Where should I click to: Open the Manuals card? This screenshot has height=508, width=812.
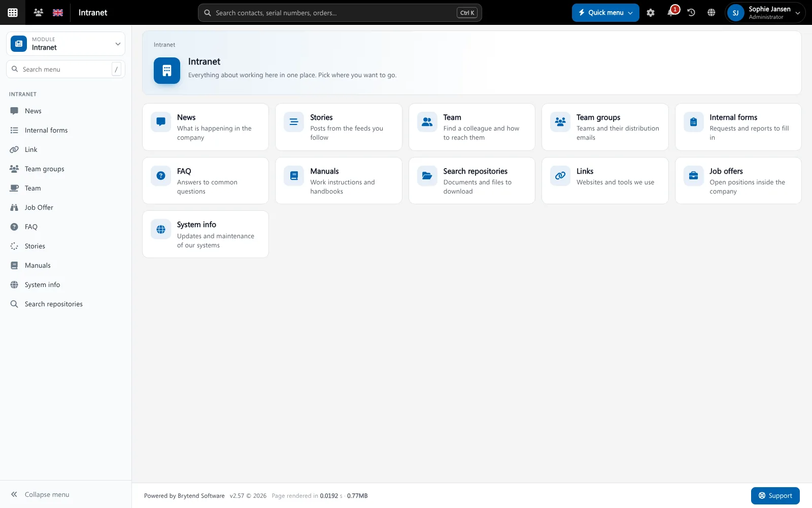pos(339,181)
